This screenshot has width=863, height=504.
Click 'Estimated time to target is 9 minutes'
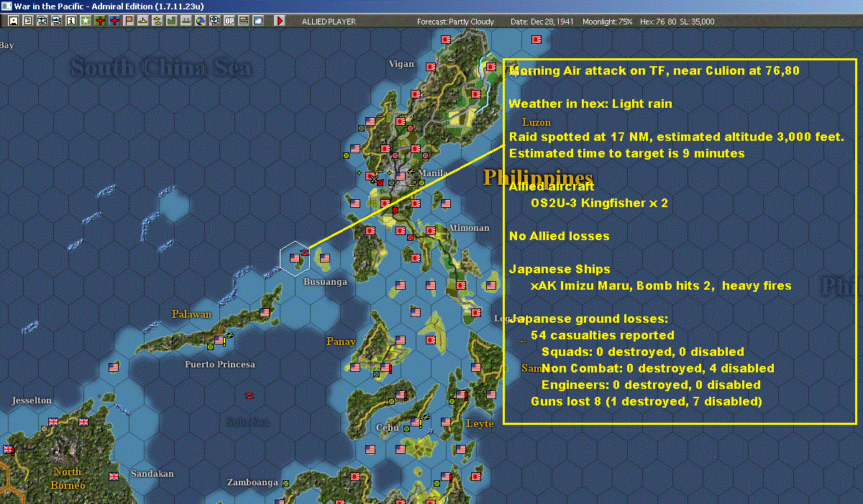626,154
